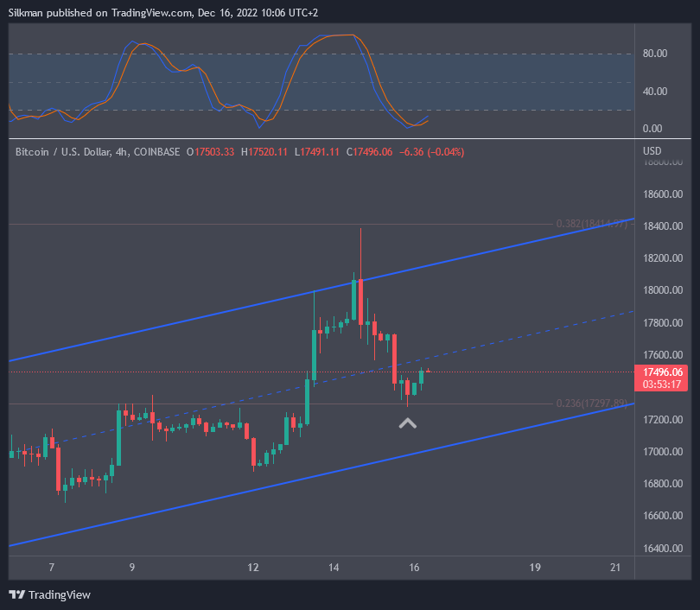The height and width of the screenshot is (610, 700).
Task: Click the gray upward chevron marker
Action: pyautogui.click(x=408, y=423)
